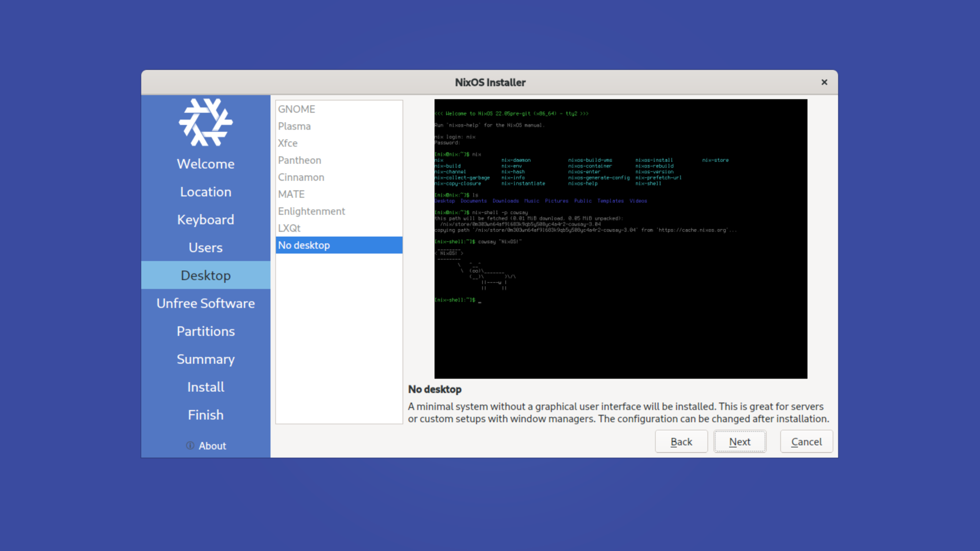Pick the LXQt desktop entry
Viewport: 980px width, 551px height.
click(x=289, y=228)
